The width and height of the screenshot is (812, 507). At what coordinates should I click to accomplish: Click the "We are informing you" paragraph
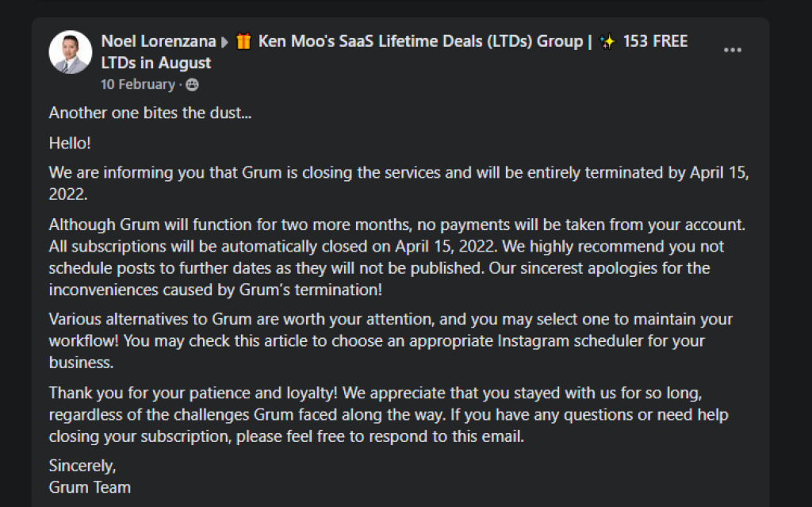tap(399, 183)
